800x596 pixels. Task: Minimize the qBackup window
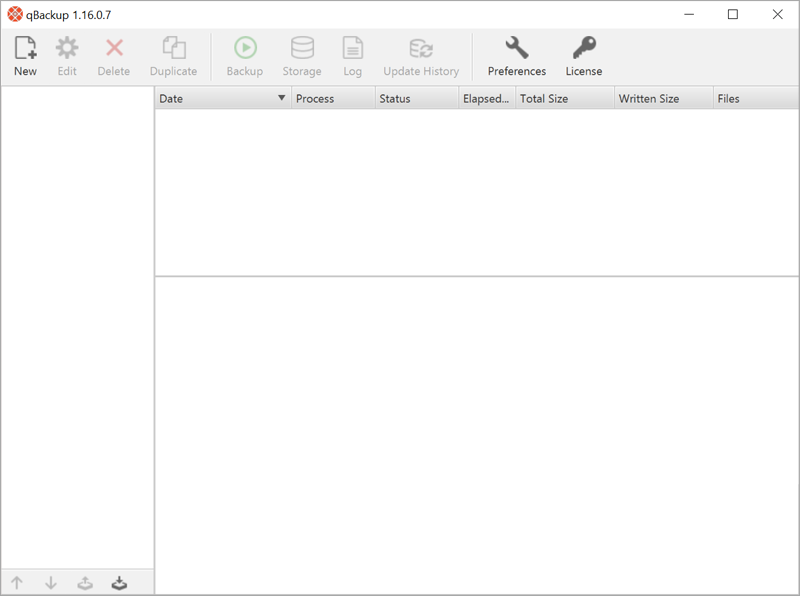click(689, 14)
